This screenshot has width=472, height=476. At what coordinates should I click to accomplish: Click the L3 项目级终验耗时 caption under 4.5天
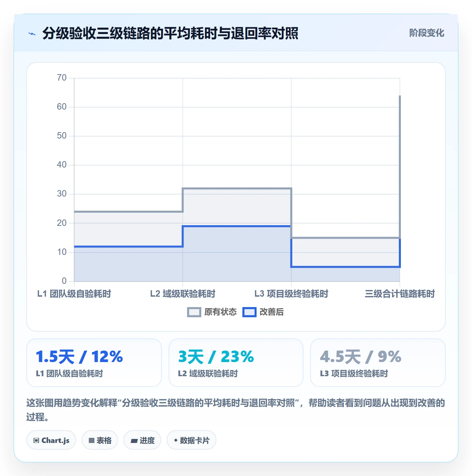(x=354, y=374)
